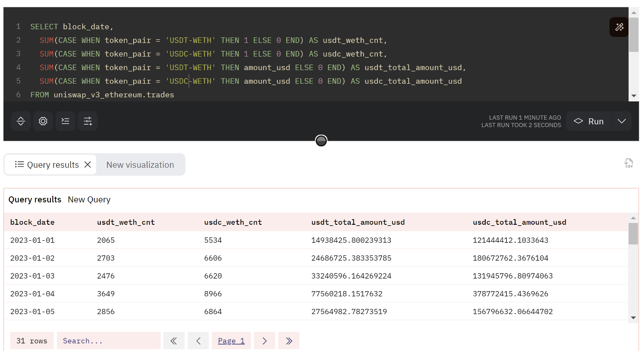This screenshot has width=644, height=351.
Task: Click the LAST RUN 1 MINUTE AGO status
Action: [x=525, y=118]
